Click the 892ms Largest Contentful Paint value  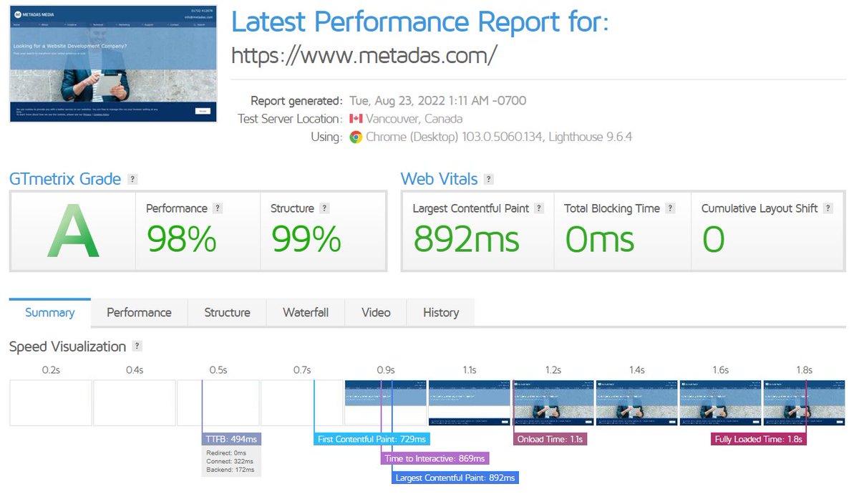pos(467,239)
